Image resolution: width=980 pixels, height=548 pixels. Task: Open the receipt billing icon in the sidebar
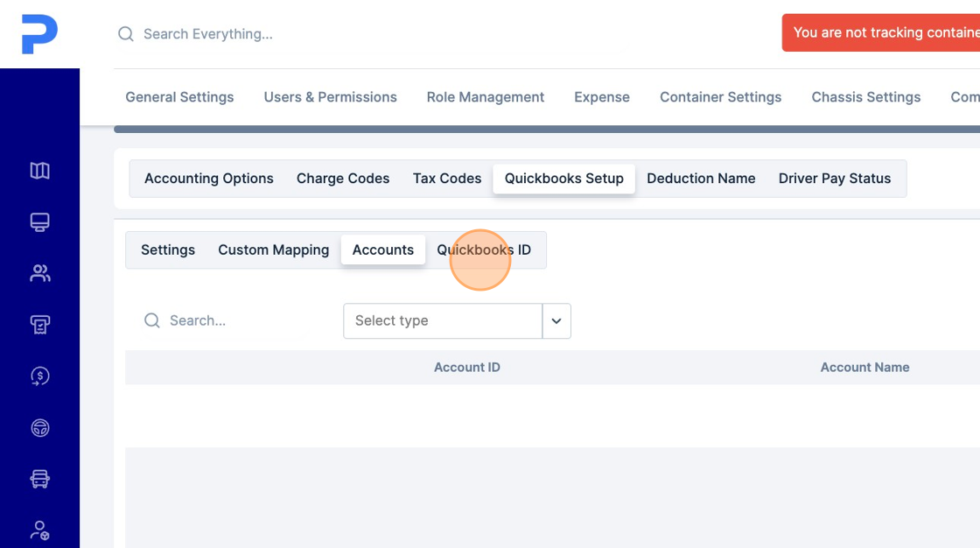[40, 325]
